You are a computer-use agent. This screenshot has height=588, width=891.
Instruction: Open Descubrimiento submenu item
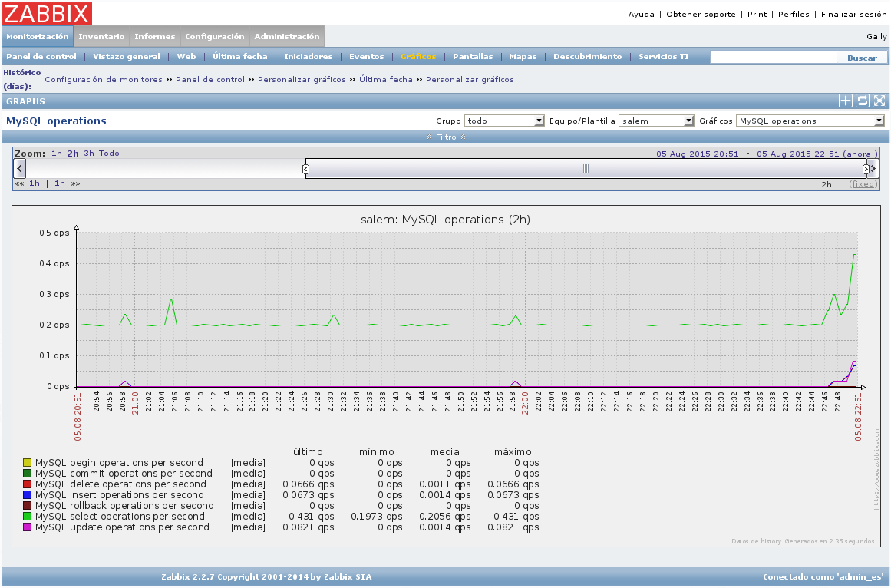pos(588,56)
